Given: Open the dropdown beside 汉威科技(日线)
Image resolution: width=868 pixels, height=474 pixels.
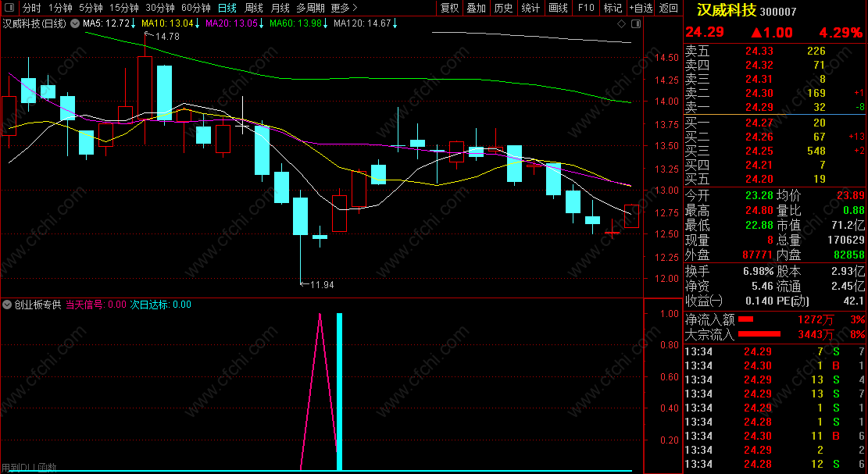Looking at the screenshot, I should [75, 23].
